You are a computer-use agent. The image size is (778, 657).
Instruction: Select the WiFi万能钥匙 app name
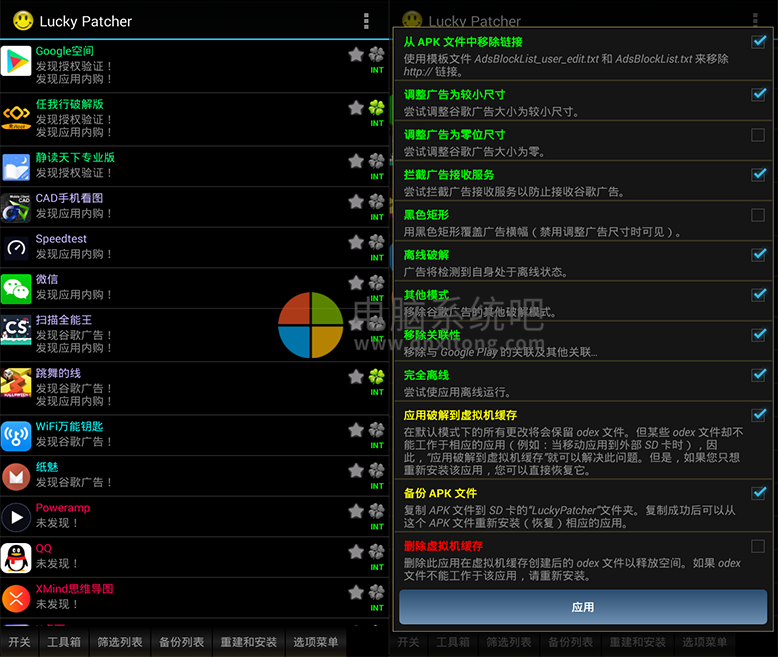point(69,426)
